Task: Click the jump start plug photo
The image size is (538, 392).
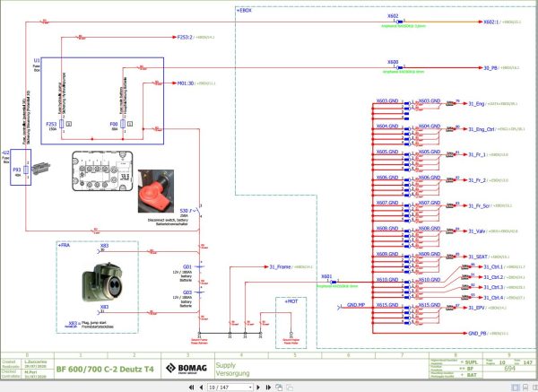Action: tap(100, 283)
